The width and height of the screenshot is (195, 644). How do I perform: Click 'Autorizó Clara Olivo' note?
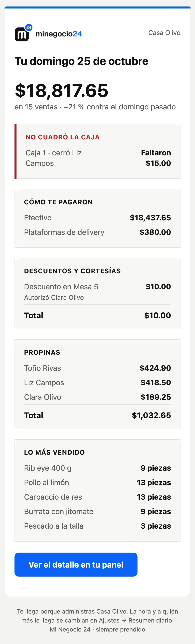54,297
